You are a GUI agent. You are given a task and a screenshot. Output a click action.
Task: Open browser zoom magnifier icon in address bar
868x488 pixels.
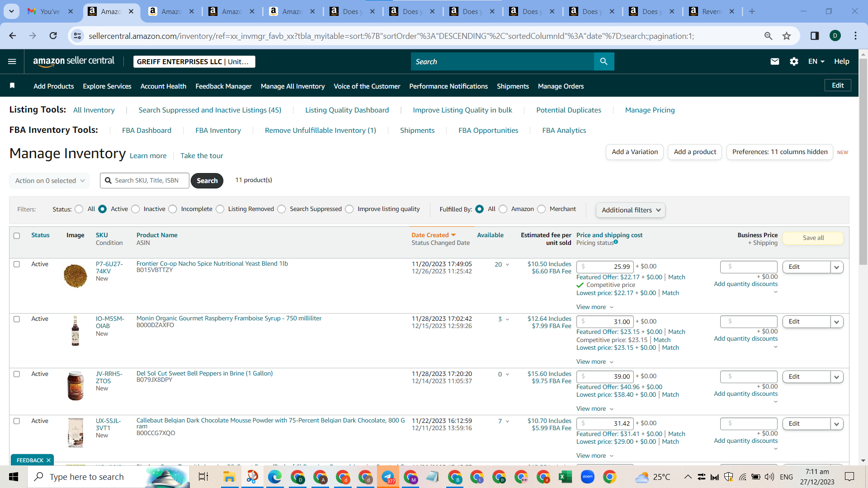(x=768, y=36)
